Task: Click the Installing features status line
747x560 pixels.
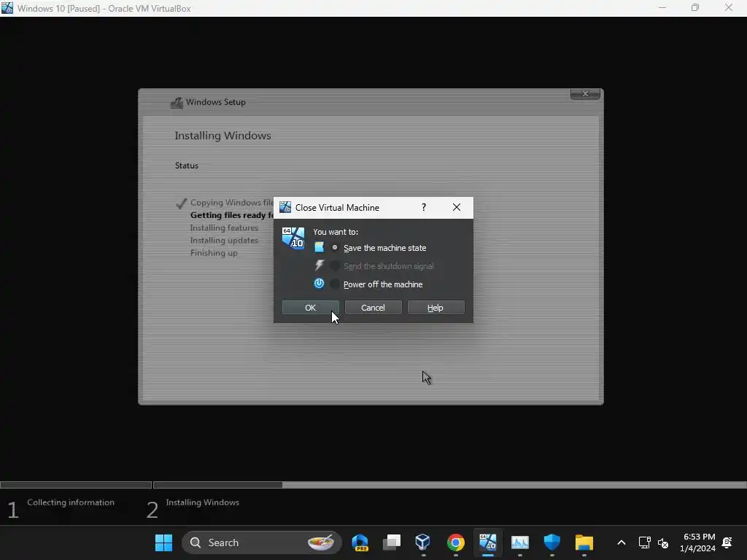Action: coord(224,227)
